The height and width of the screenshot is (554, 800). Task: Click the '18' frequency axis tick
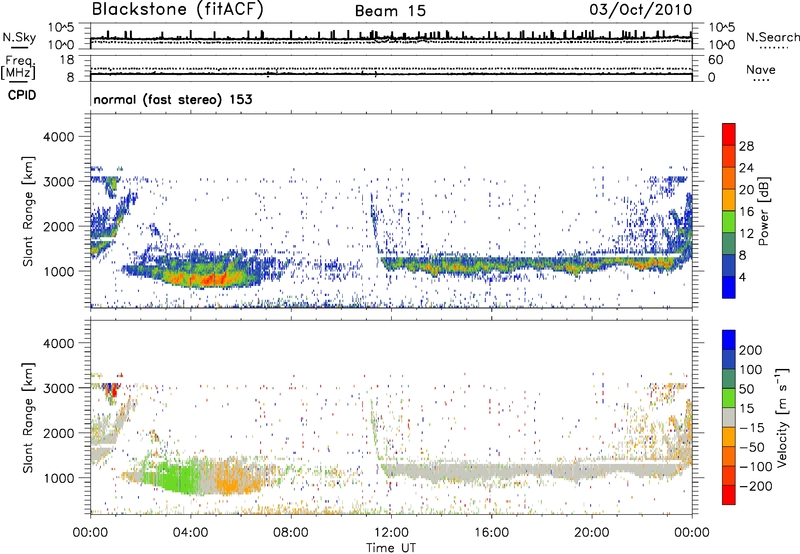click(67, 60)
